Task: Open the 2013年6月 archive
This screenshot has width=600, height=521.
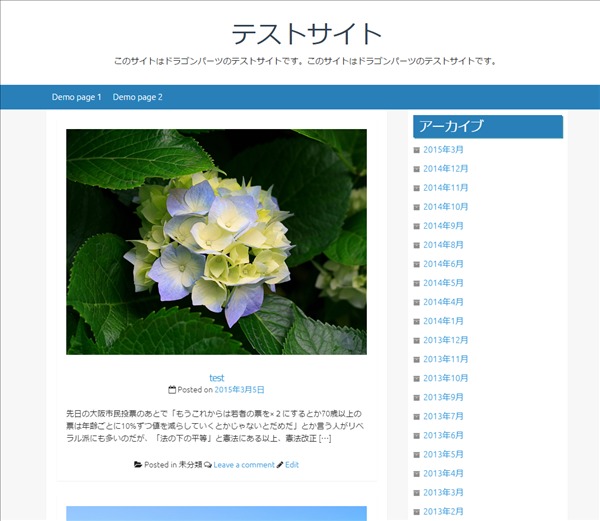Action: coord(443,436)
